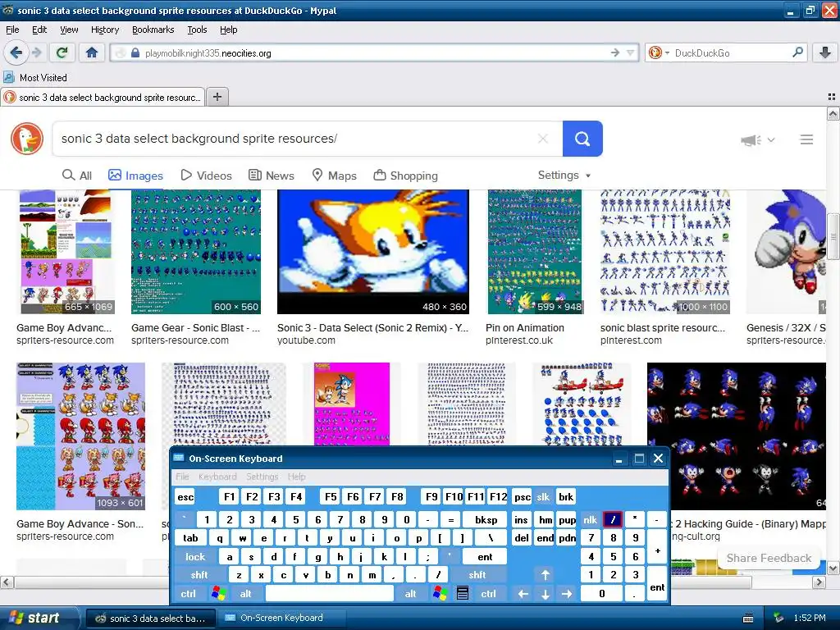840x630 pixels.
Task: Click the go arrow in address bar
Action: (x=615, y=52)
